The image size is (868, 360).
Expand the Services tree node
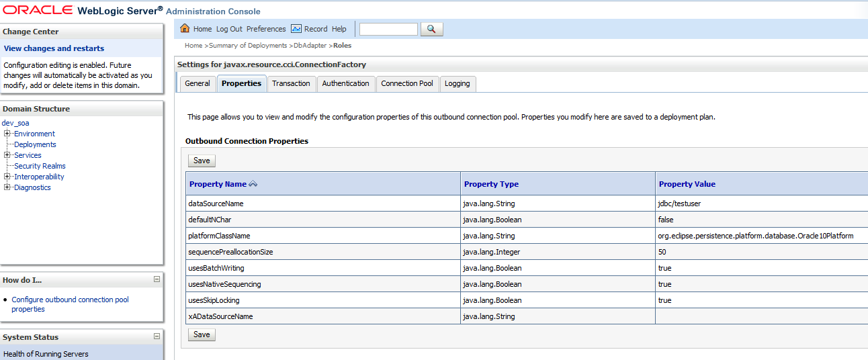[x=7, y=155]
